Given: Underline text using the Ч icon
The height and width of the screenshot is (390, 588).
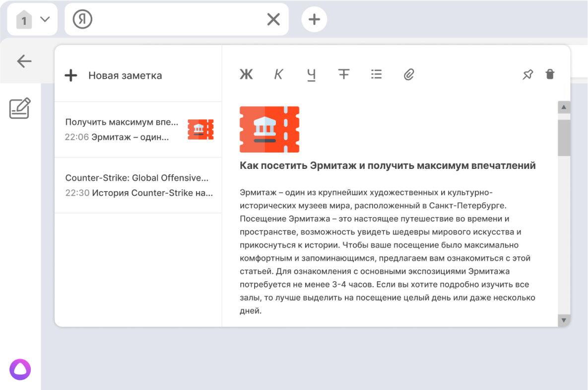Looking at the screenshot, I should pyautogui.click(x=311, y=74).
